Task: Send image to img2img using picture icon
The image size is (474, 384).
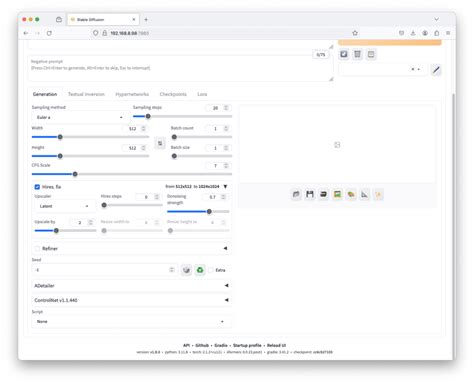Action: [337, 194]
